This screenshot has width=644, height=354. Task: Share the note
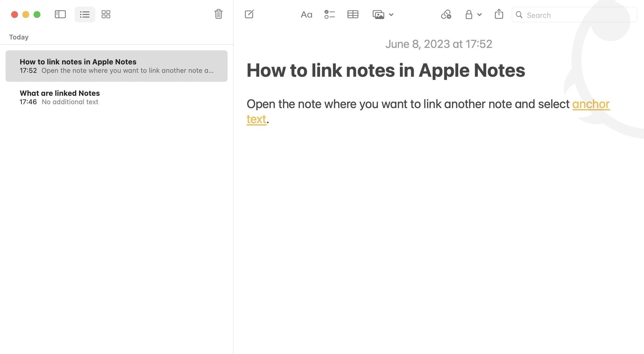click(x=499, y=14)
